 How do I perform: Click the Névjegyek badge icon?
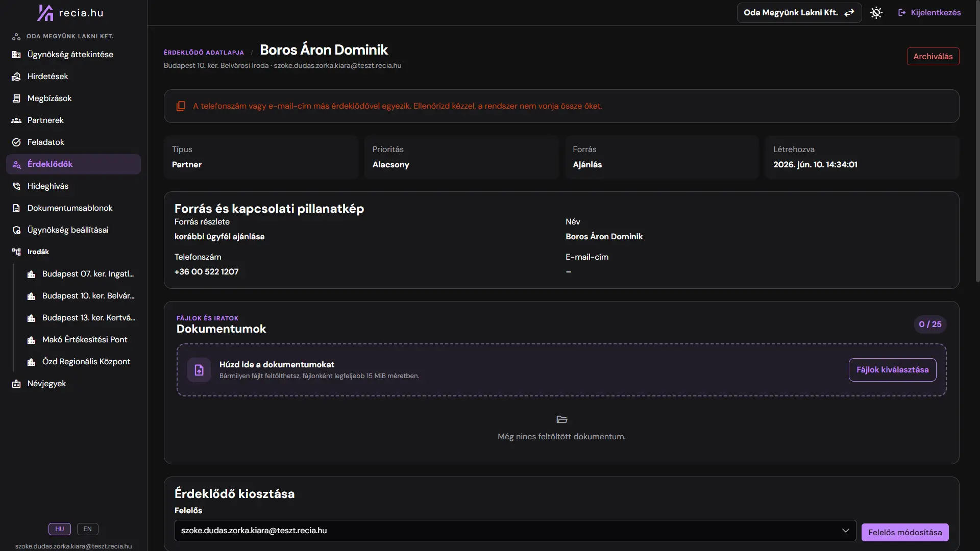[x=16, y=384]
